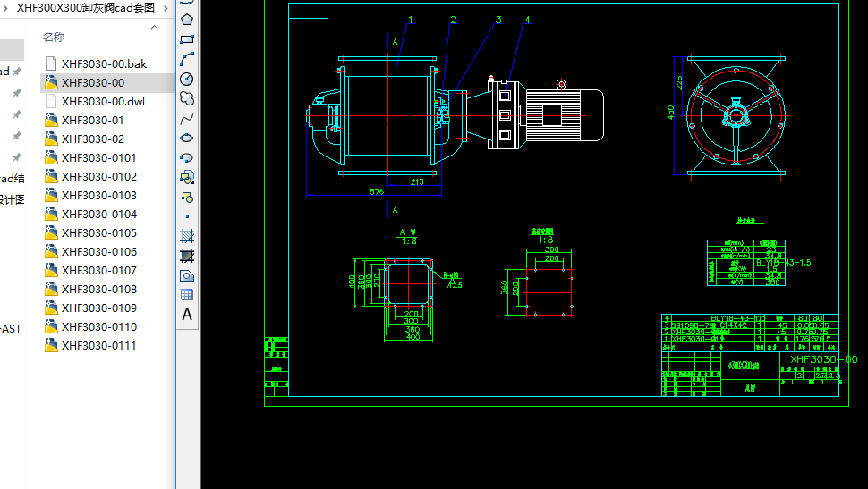Click the XHF3030-0101 drawing file icon

(51, 157)
